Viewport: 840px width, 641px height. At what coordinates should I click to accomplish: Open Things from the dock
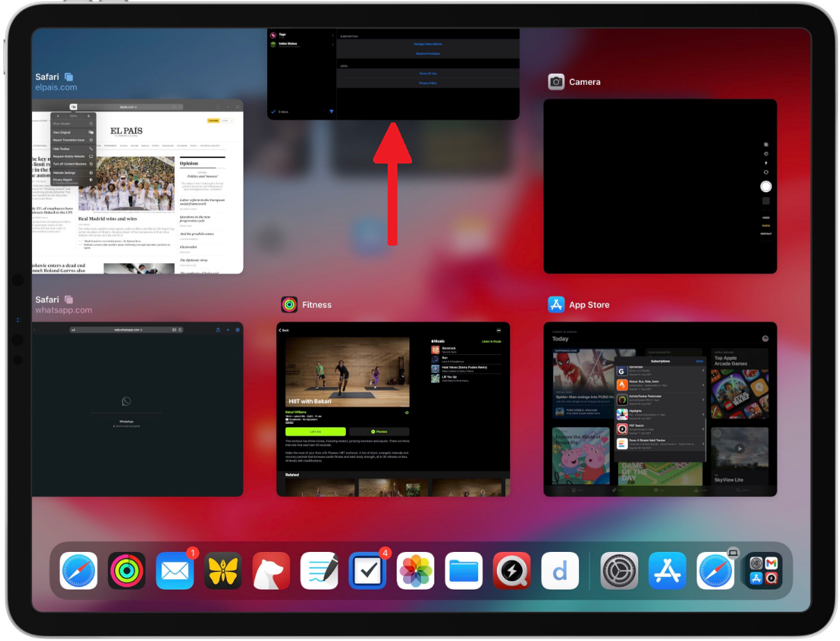367,570
